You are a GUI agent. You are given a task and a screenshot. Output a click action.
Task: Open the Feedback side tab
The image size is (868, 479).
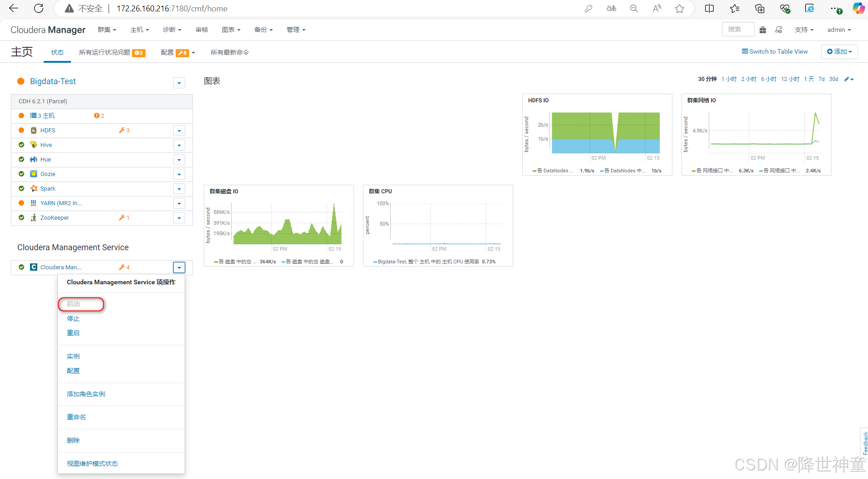tap(864, 442)
